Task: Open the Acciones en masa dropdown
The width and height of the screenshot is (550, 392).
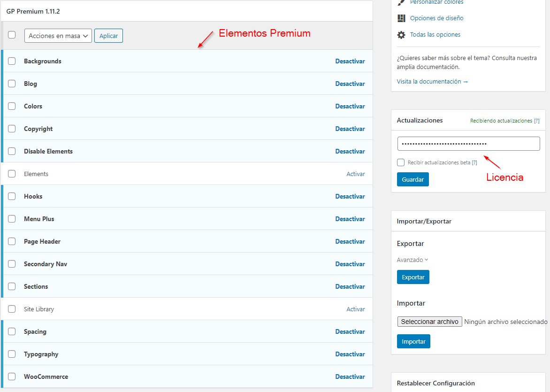Action: click(x=58, y=35)
